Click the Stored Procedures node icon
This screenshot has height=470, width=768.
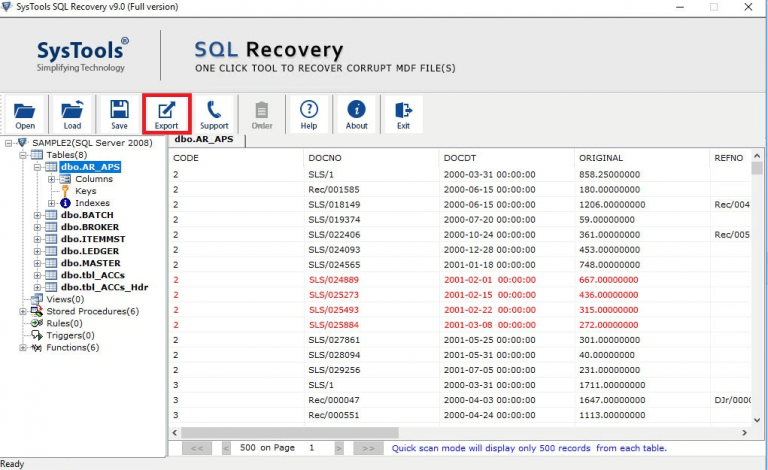click(x=37, y=311)
